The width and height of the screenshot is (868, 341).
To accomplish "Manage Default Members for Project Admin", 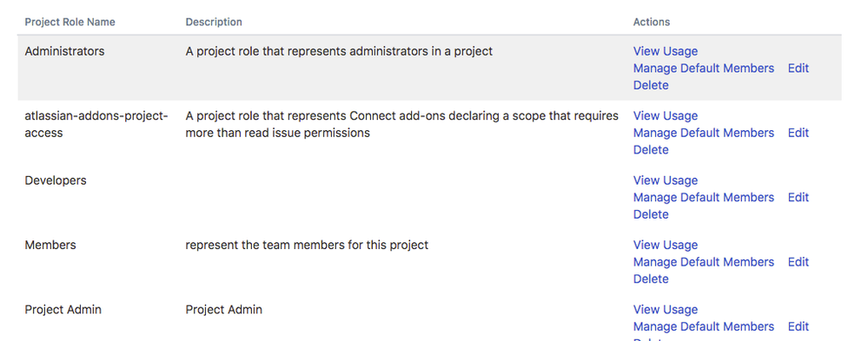I will tap(704, 327).
